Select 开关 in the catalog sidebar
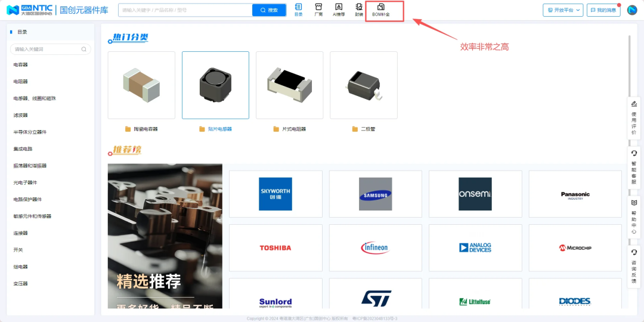The height and width of the screenshot is (322, 644). 18,250
